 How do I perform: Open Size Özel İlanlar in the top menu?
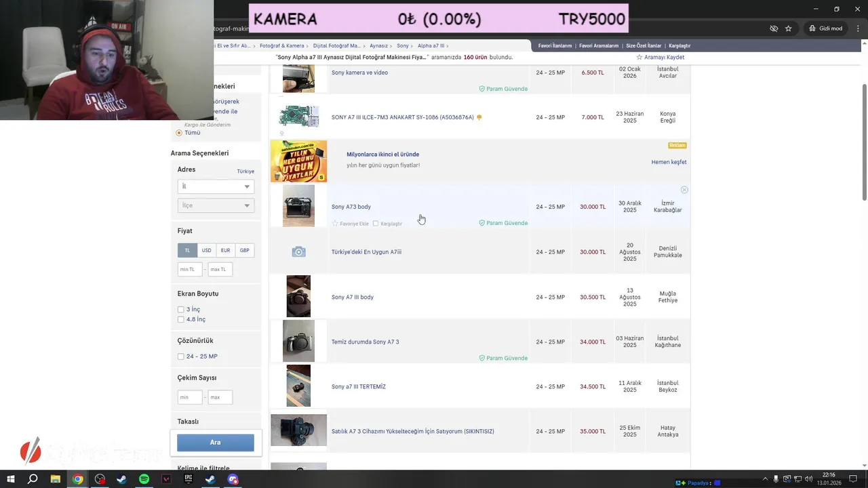(x=644, y=46)
